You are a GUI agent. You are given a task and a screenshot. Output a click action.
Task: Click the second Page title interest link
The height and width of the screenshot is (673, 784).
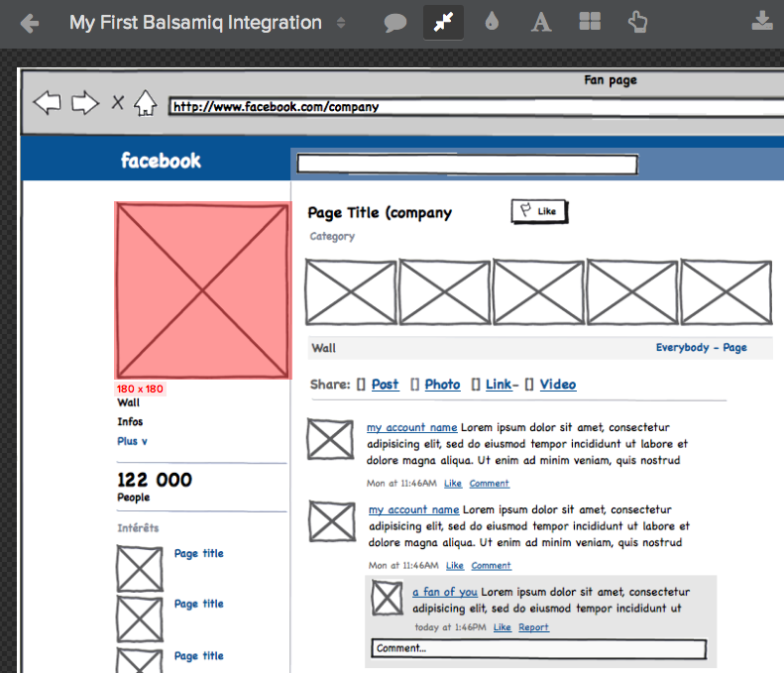tap(199, 604)
